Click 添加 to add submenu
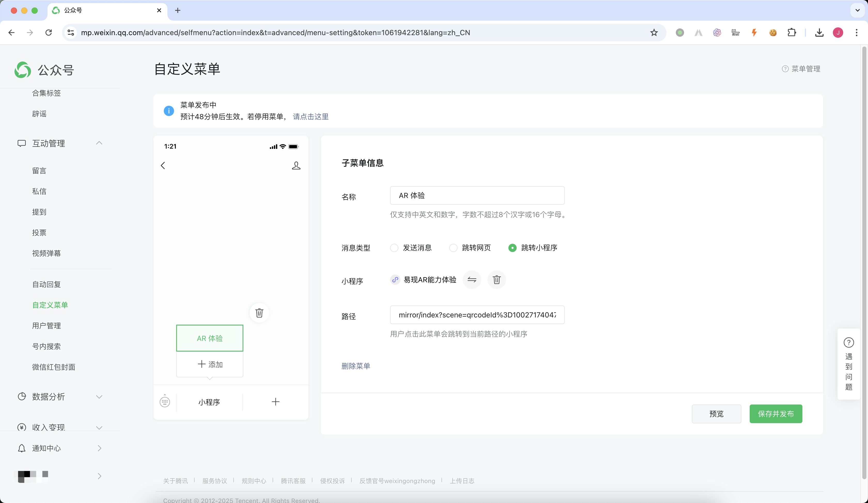 [210, 364]
